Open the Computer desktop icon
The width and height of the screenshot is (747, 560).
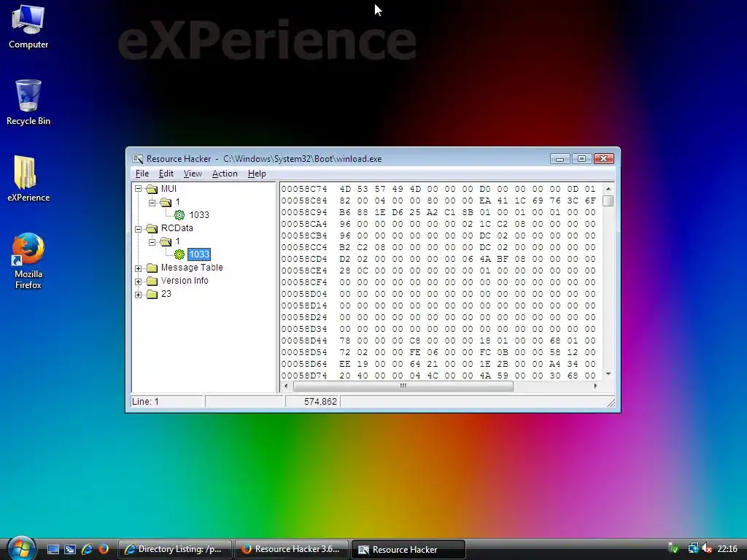click(28, 26)
